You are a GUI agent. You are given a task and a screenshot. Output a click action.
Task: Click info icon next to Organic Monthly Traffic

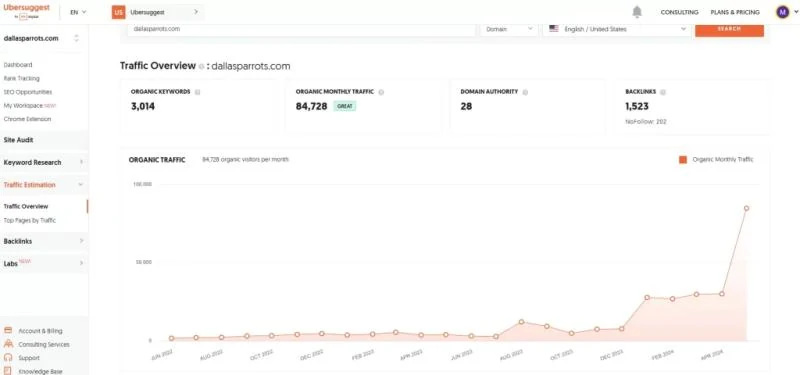(x=381, y=92)
